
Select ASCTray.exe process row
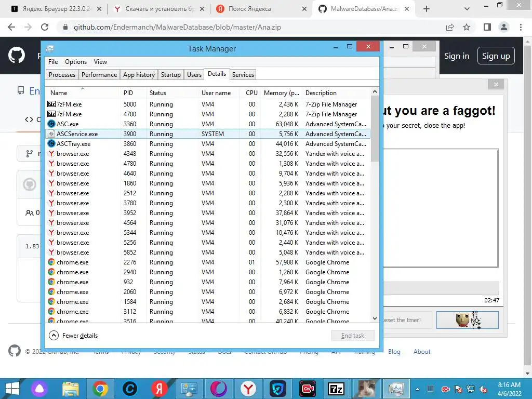(208, 144)
